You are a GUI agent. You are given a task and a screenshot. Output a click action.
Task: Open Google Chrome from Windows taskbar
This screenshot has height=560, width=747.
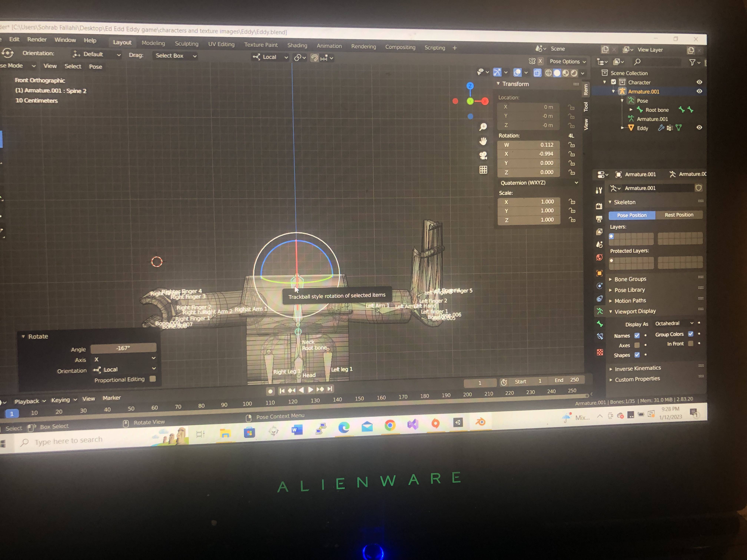[x=390, y=425]
